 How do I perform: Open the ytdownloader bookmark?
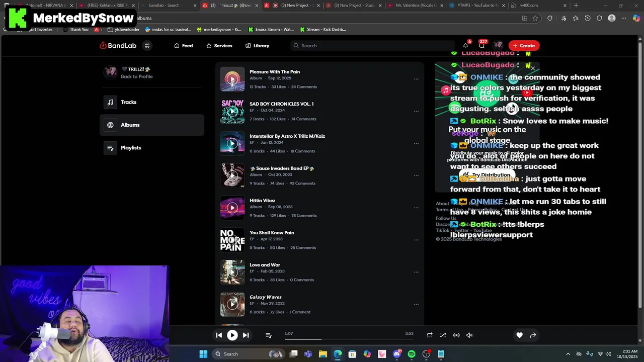(124, 30)
